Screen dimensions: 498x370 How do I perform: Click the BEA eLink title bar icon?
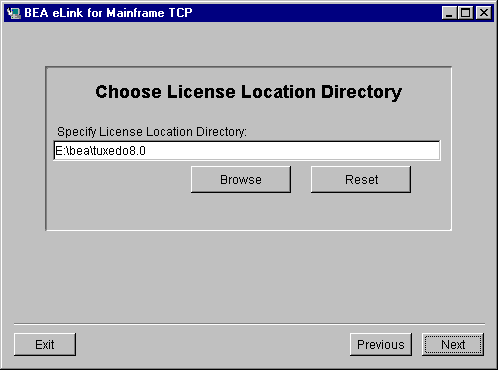13,13
